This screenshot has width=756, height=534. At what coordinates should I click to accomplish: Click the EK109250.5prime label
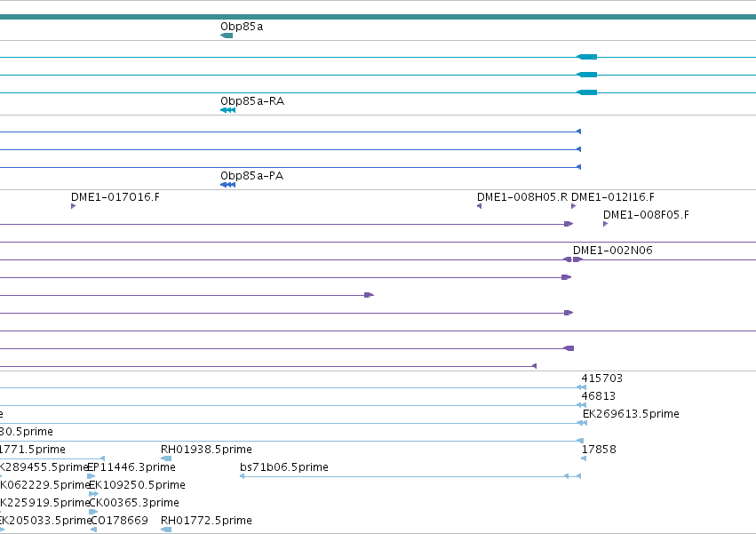pyautogui.click(x=138, y=485)
